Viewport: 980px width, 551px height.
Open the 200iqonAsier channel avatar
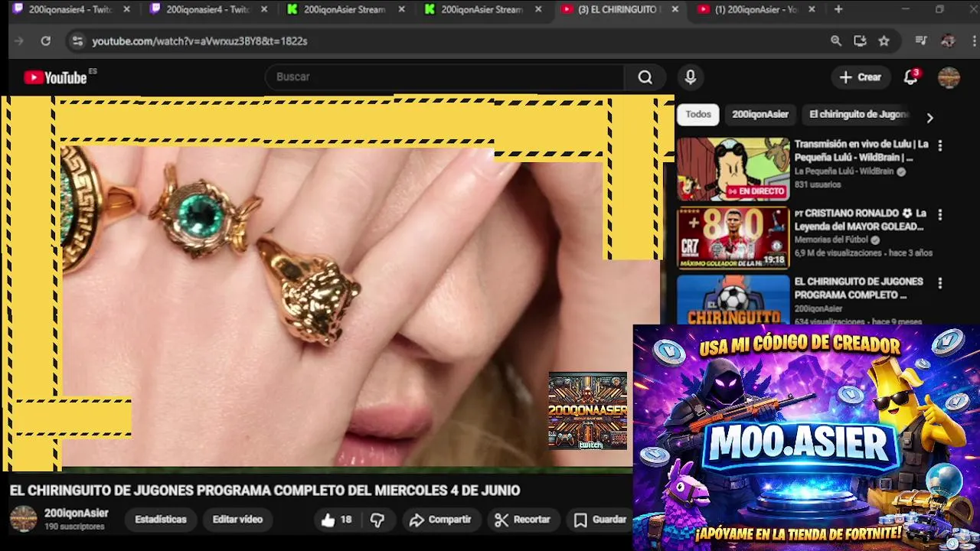click(23, 519)
